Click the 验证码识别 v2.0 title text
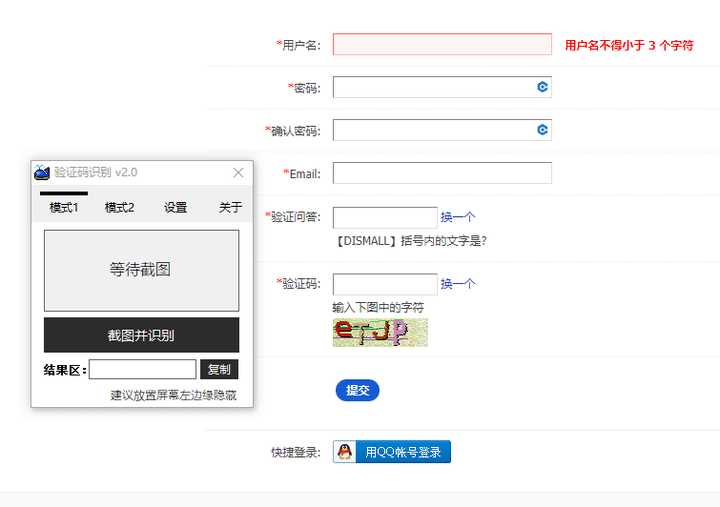 click(x=96, y=172)
